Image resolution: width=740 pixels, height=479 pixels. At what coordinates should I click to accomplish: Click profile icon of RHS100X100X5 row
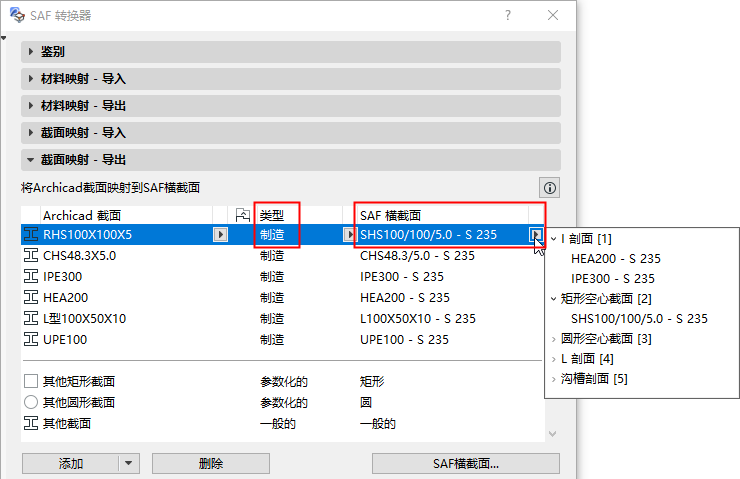click(31, 235)
